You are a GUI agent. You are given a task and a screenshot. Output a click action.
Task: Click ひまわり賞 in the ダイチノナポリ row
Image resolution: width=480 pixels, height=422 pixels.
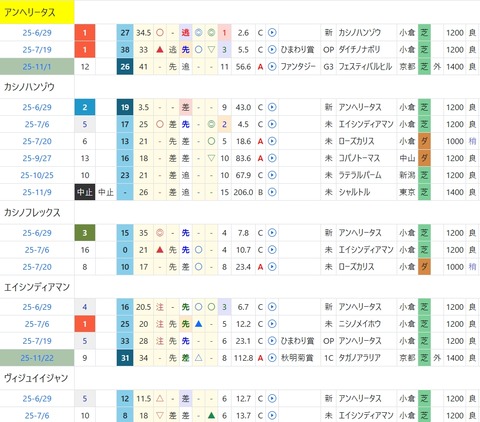point(297,50)
